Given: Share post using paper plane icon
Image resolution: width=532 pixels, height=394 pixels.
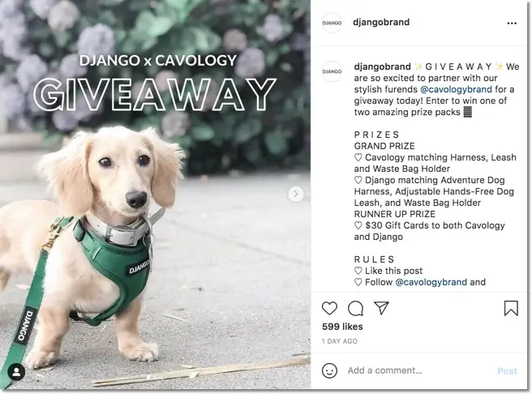Looking at the screenshot, I should (x=381, y=308).
